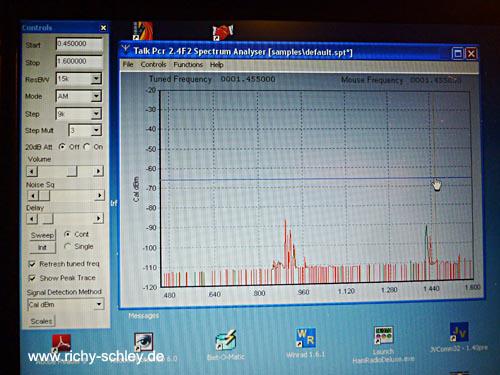Expand the Step dropdown showing 9k
This screenshot has height=375, width=500.
coord(96,114)
